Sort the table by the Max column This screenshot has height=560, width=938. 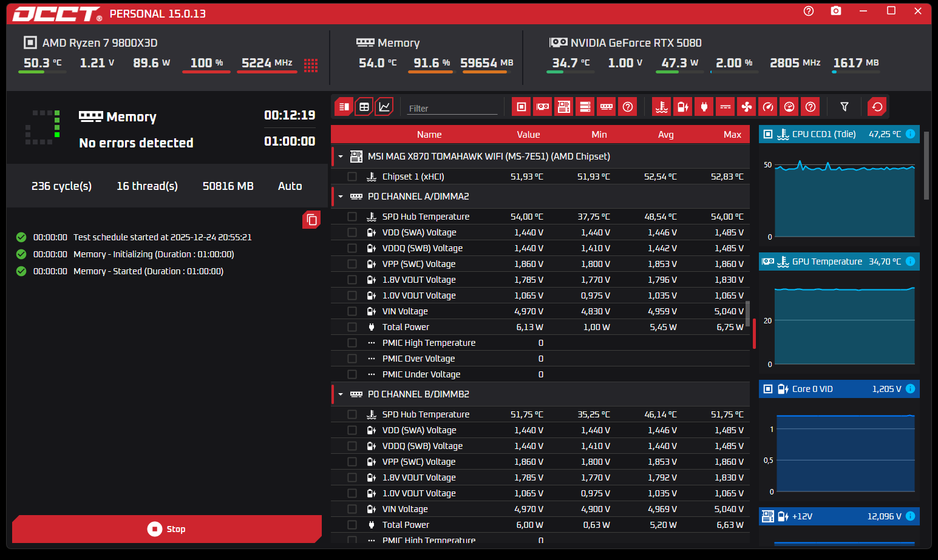(x=732, y=135)
